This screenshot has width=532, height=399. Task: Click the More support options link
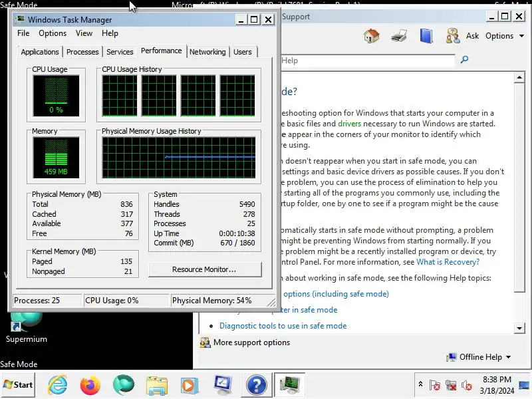(251, 342)
